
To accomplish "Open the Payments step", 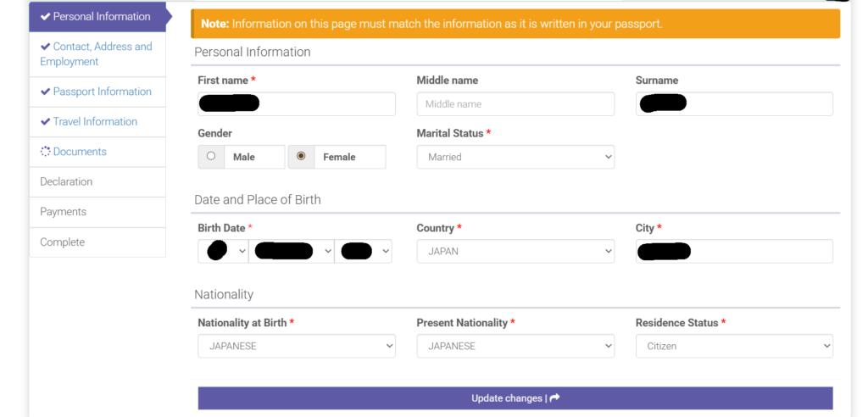I will 63,212.
